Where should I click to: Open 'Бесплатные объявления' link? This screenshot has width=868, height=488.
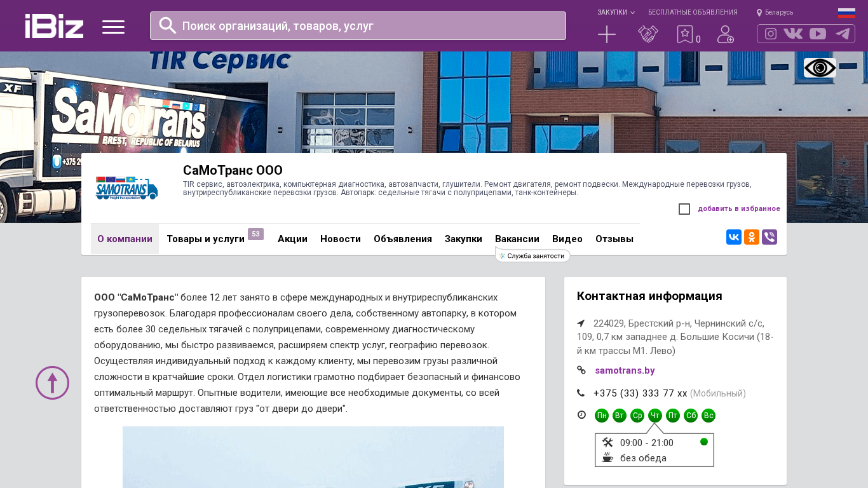click(x=693, y=12)
